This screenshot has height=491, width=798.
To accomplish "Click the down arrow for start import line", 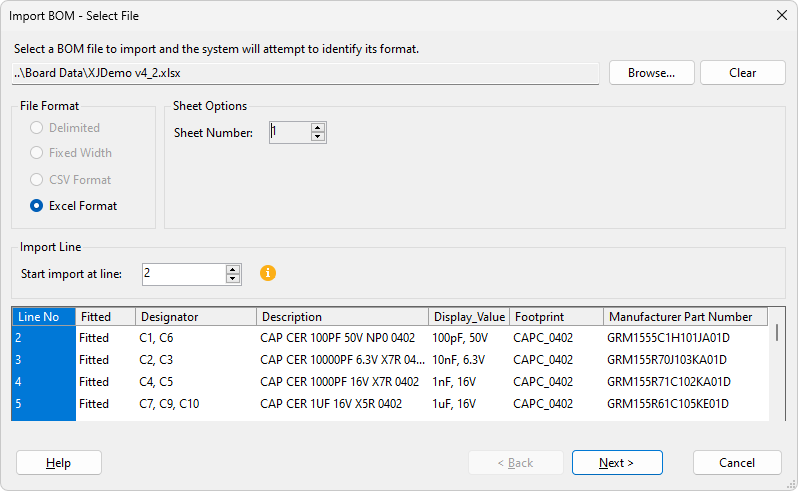I will coord(233,278).
